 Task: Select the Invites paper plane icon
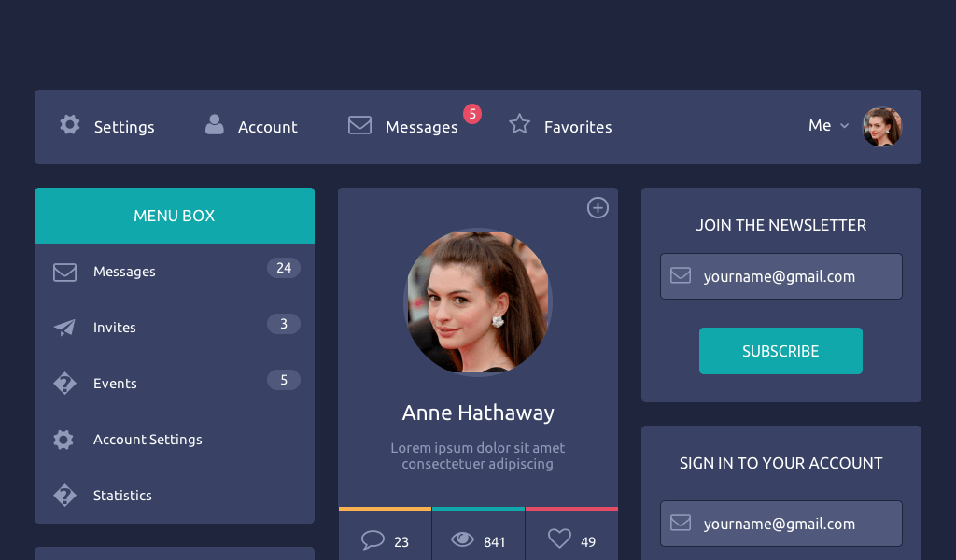pos(64,328)
